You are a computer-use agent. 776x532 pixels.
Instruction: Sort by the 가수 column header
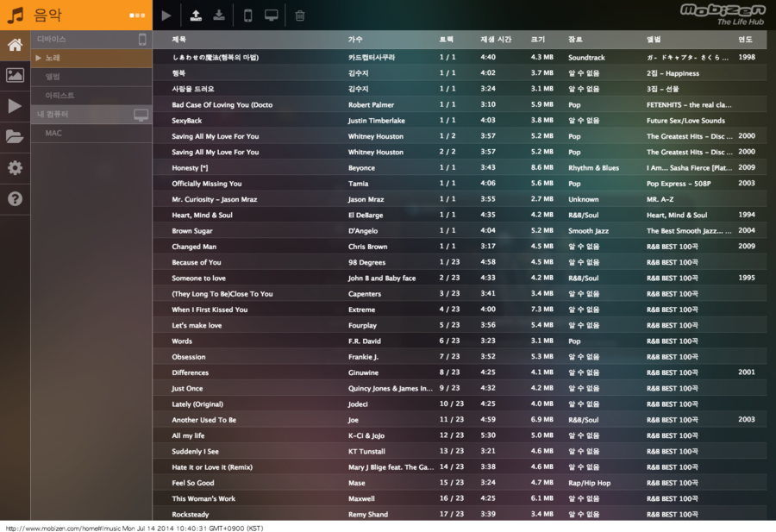(355, 39)
